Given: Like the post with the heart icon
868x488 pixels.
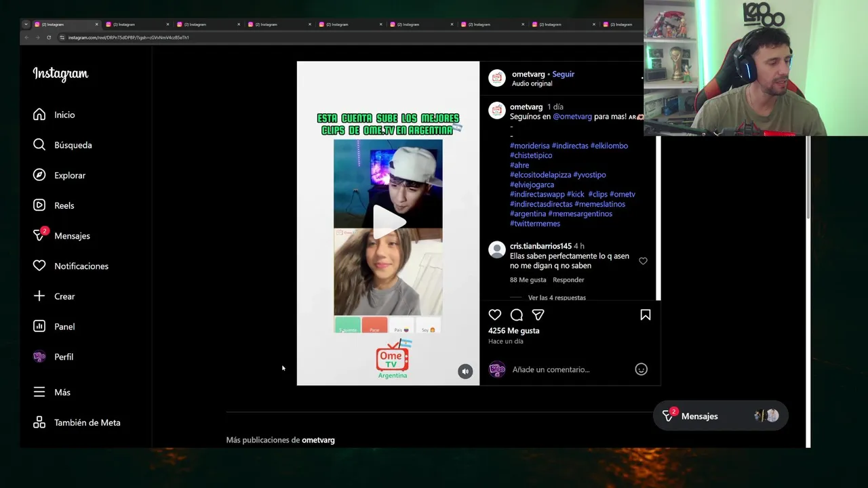Looking at the screenshot, I should 495,314.
